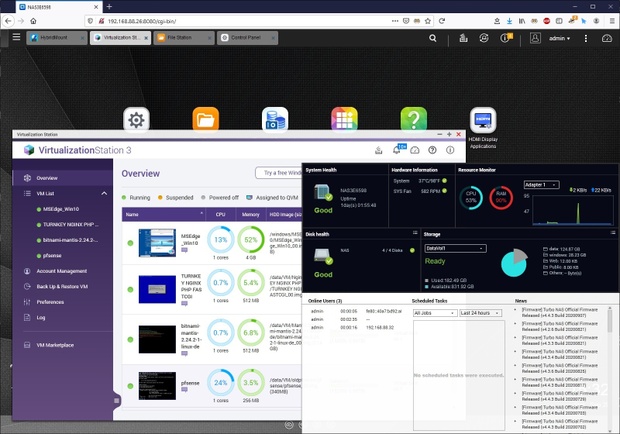Open the three-dot more options menu

coord(586,38)
